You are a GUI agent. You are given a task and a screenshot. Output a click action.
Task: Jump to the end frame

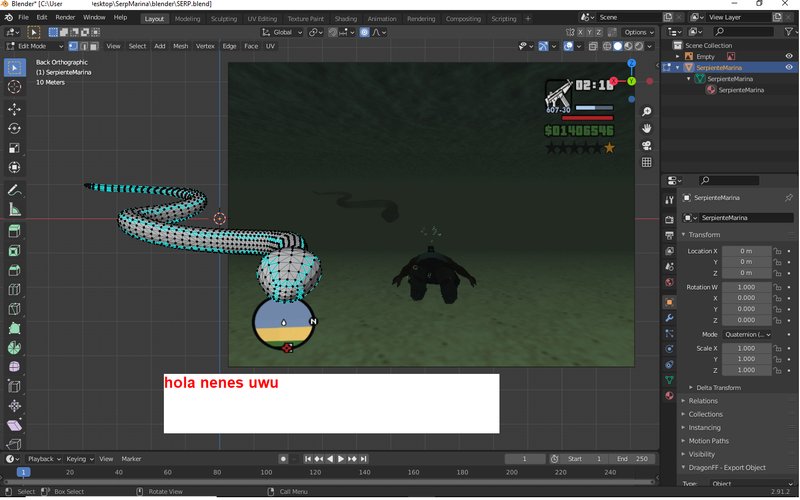[x=363, y=459]
